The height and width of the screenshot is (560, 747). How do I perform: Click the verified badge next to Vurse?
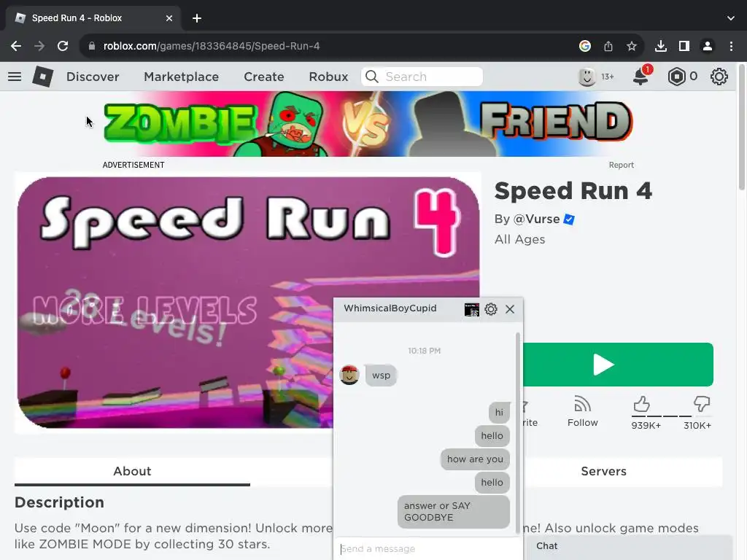(569, 219)
